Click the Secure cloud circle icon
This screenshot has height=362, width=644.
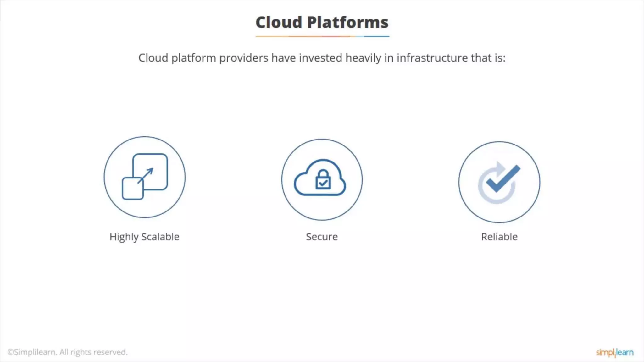pyautogui.click(x=322, y=180)
